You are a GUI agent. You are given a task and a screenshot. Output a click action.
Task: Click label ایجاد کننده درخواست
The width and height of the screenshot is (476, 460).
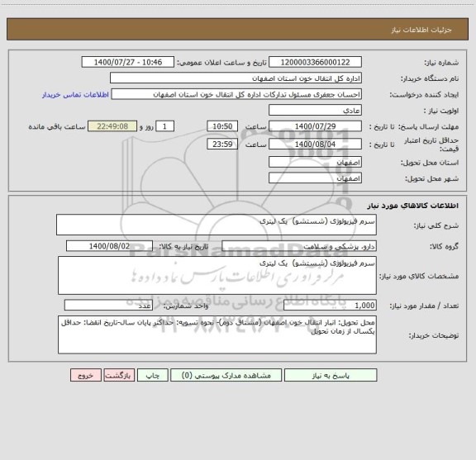[x=424, y=95]
